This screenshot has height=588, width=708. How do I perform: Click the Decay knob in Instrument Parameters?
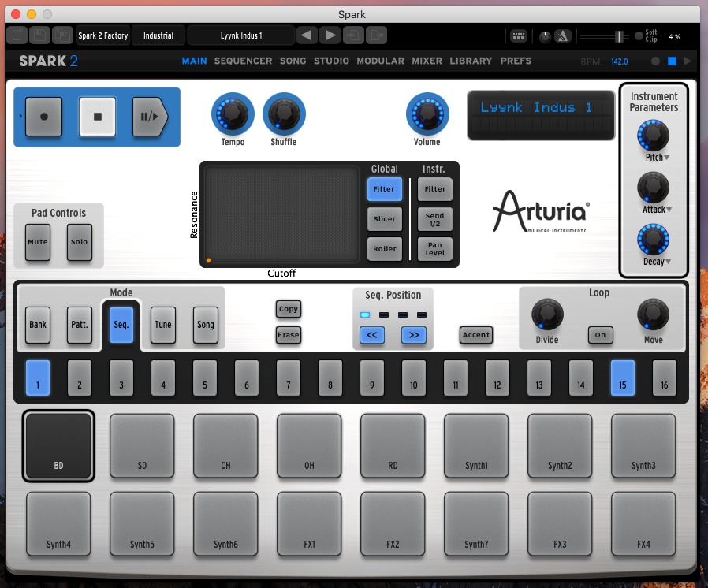(x=653, y=239)
